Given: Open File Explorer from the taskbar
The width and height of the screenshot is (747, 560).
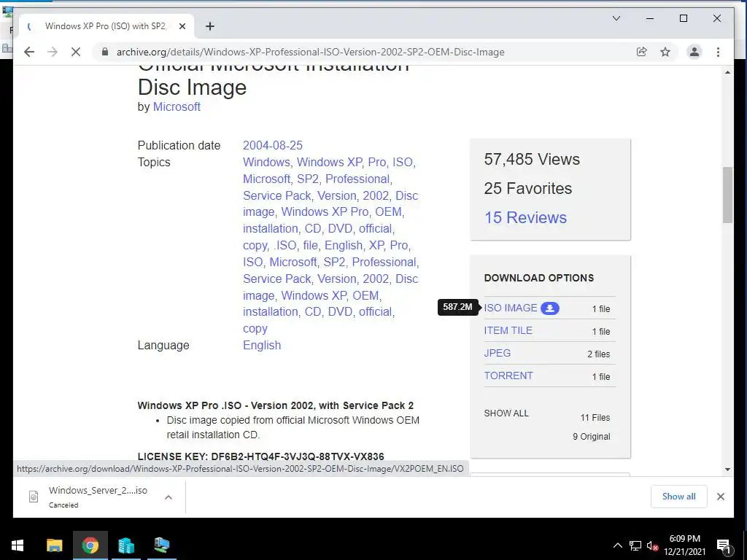Looking at the screenshot, I should [54, 545].
